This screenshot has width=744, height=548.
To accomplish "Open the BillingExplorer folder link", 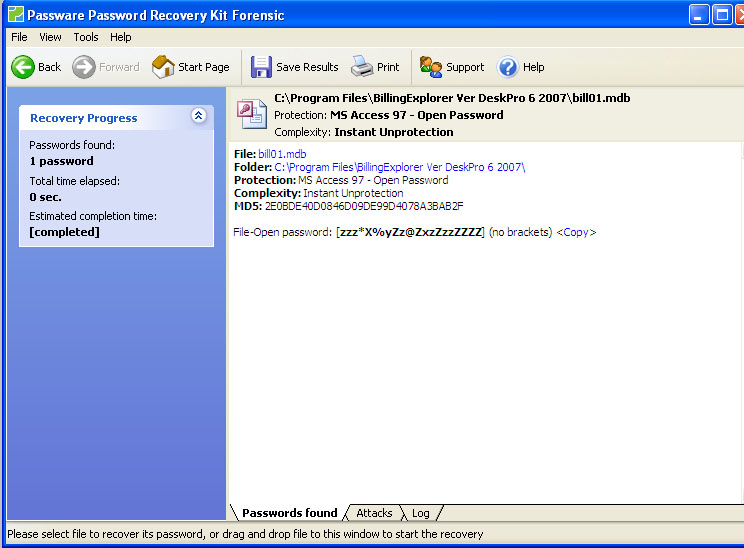I will point(400,167).
